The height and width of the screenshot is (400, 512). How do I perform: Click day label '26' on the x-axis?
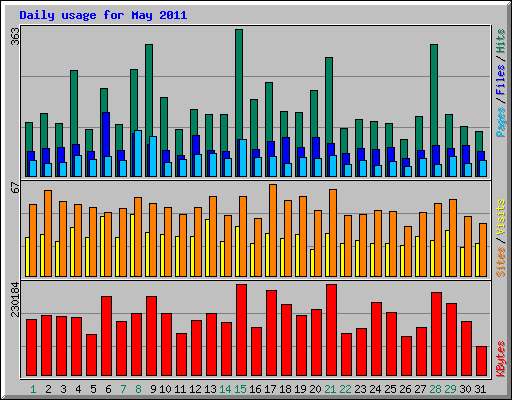(405, 389)
